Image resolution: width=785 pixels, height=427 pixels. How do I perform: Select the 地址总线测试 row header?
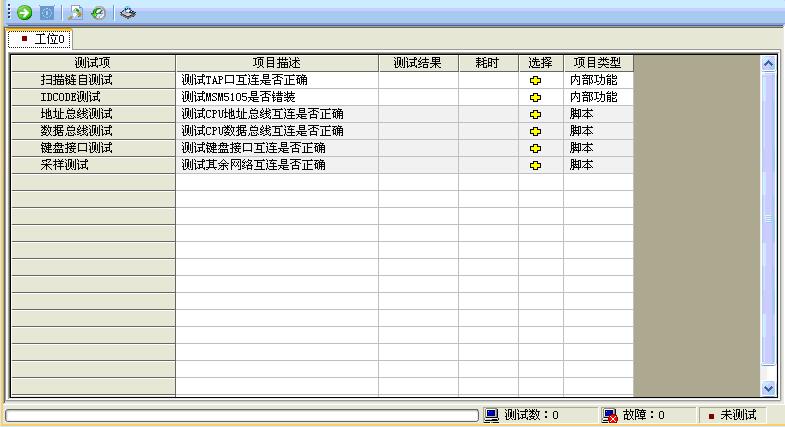point(93,114)
